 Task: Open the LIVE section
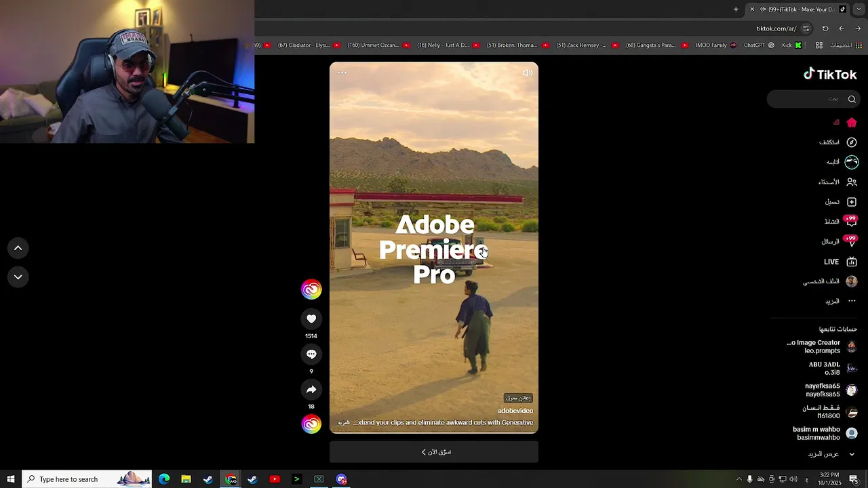click(x=831, y=262)
